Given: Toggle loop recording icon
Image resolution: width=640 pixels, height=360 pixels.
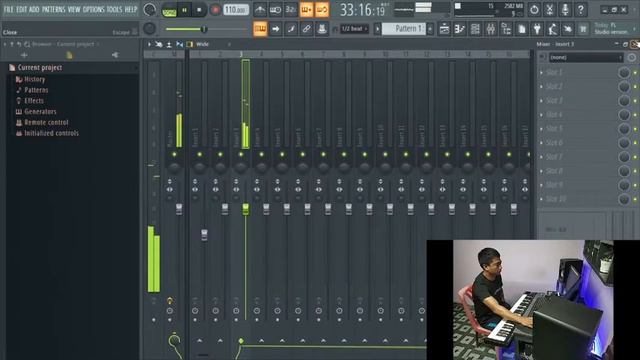Looking at the screenshot, I should tap(322, 9).
